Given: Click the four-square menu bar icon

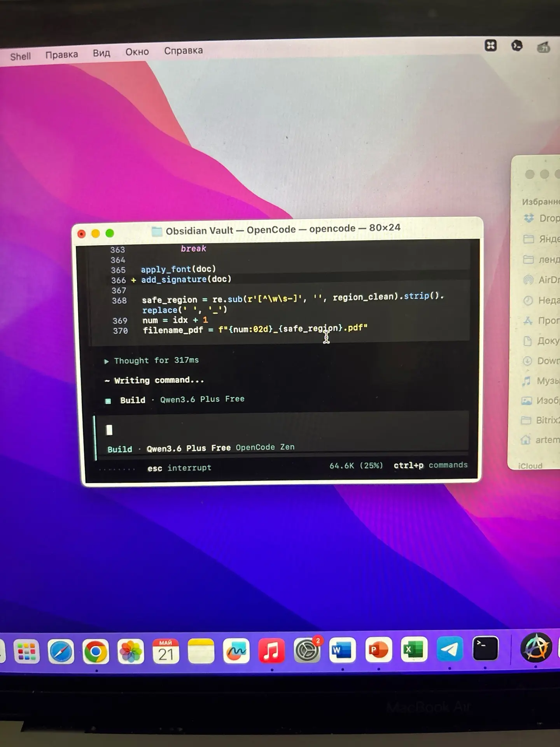Looking at the screenshot, I should click(491, 46).
